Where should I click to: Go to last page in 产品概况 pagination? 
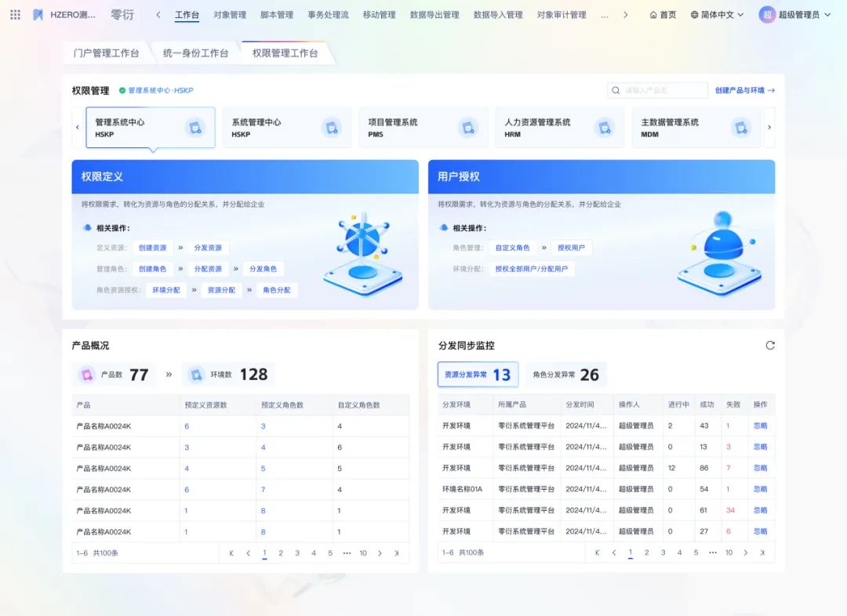397,553
